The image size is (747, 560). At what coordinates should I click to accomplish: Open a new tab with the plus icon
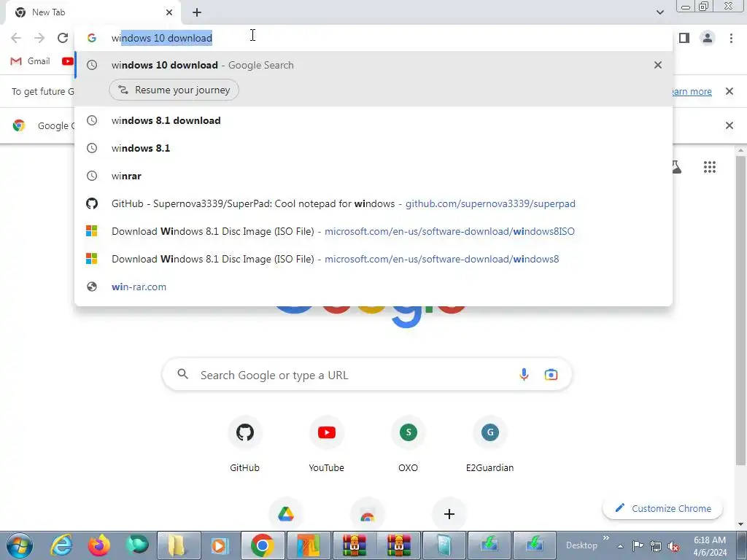point(197,12)
